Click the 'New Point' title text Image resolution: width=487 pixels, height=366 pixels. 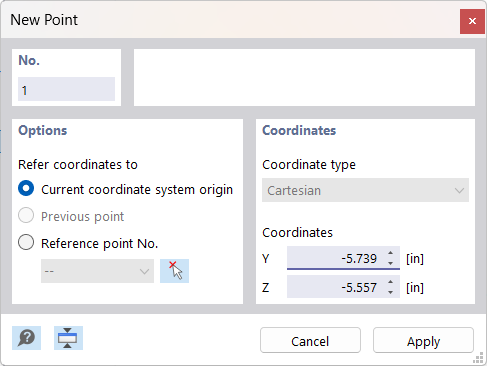pos(44,20)
